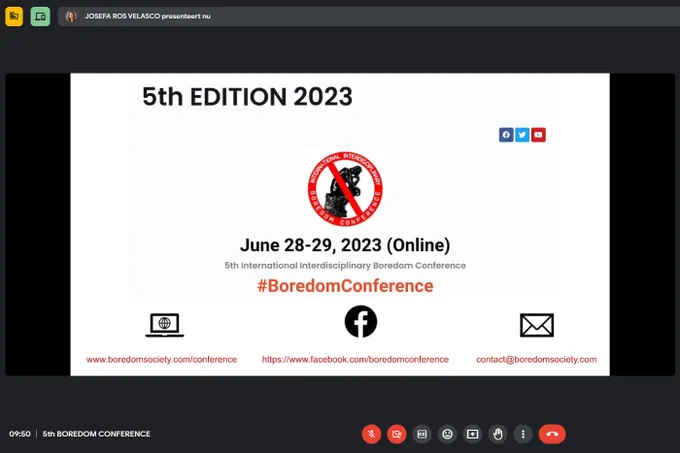Click the green screen-share icon in top bar
Screen dimensions: 680x453
[40, 16]
